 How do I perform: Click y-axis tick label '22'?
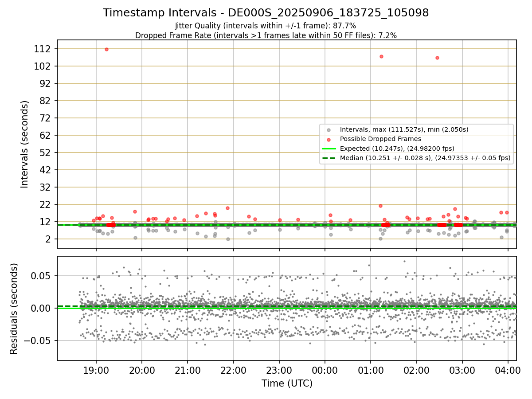(45, 204)
